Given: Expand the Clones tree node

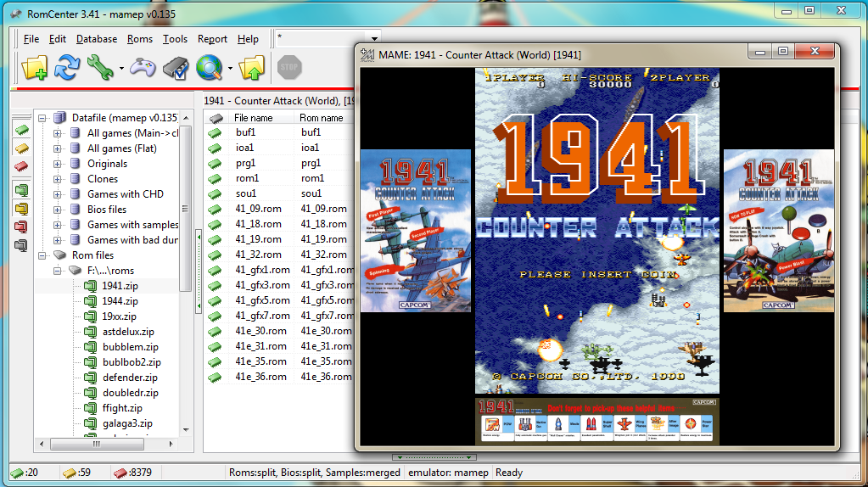Looking at the screenshot, I should 58,179.
